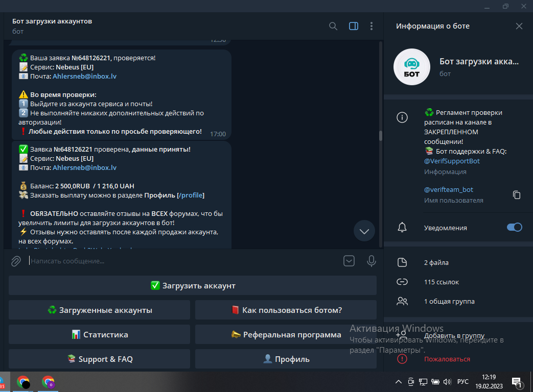Image resolution: width=533 pixels, height=392 pixels.
Task: Click the paperclip attach file icon
Action: 16,261
